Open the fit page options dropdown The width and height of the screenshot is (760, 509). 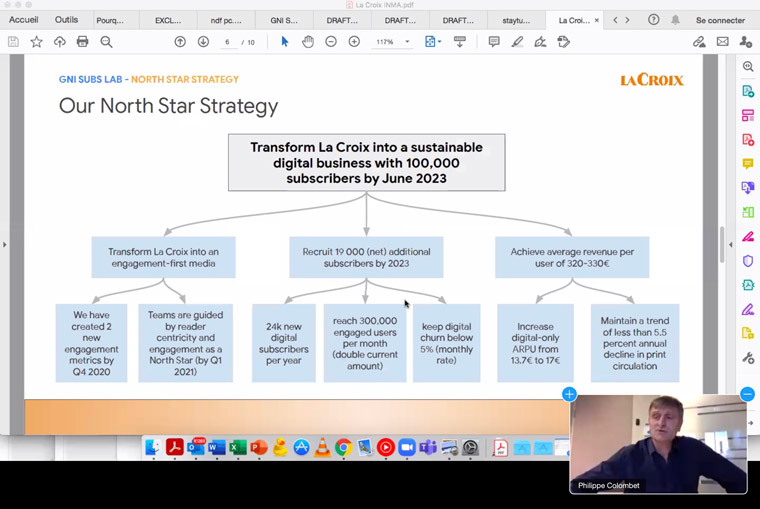click(432, 42)
